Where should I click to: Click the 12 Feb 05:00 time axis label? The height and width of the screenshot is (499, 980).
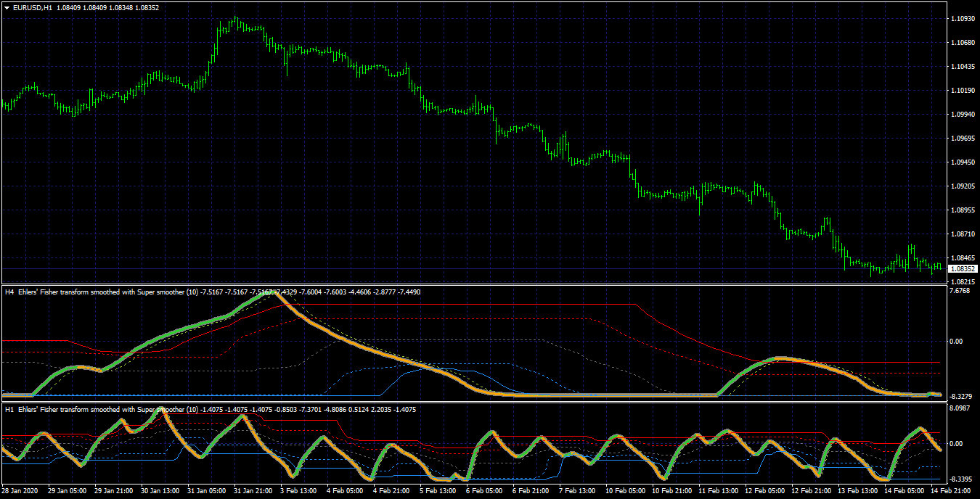[x=765, y=491]
